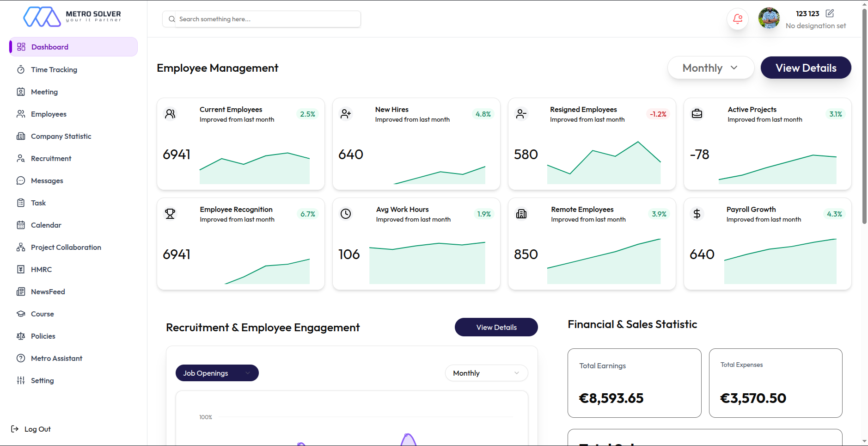Image resolution: width=868 pixels, height=446 pixels.
Task: Click the Time Tracking stopwatch icon
Action: click(x=21, y=70)
